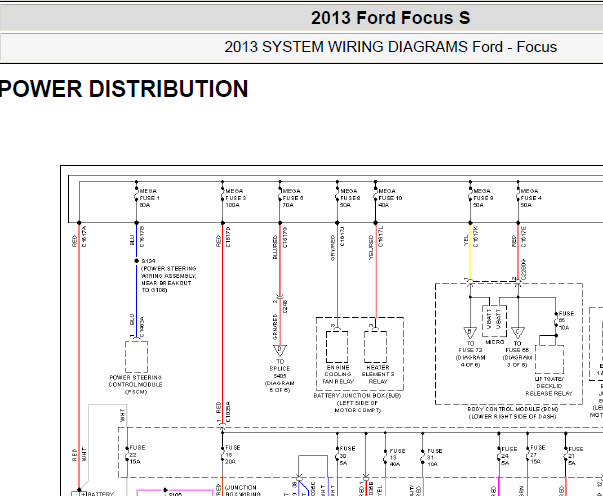Screen dimensions: 603x496
Task: Click the triangle D off-page connector symbol
Action: click(x=280, y=350)
